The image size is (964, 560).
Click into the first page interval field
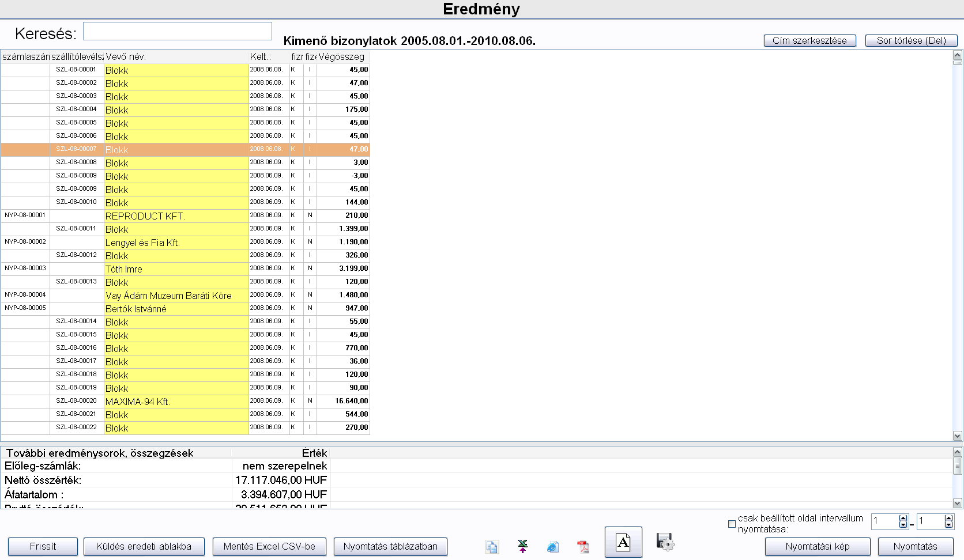[x=885, y=521]
